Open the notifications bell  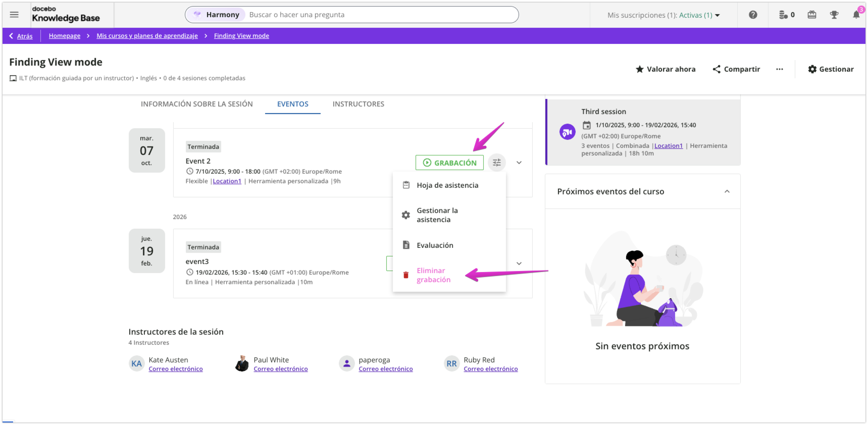pos(856,15)
